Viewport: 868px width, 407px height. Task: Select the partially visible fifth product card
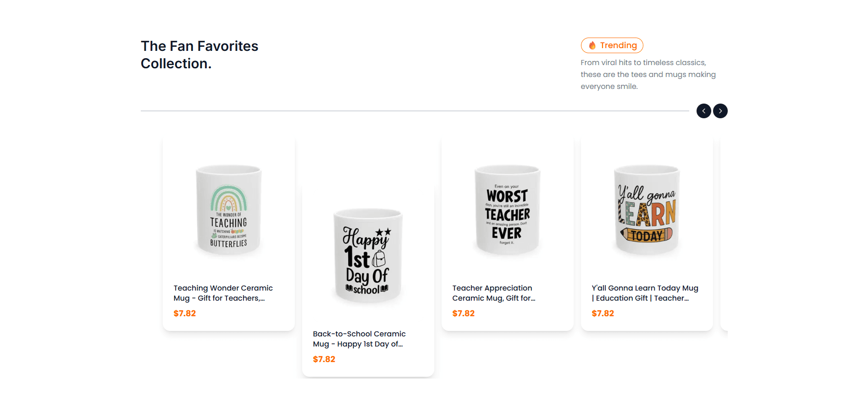(724, 234)
